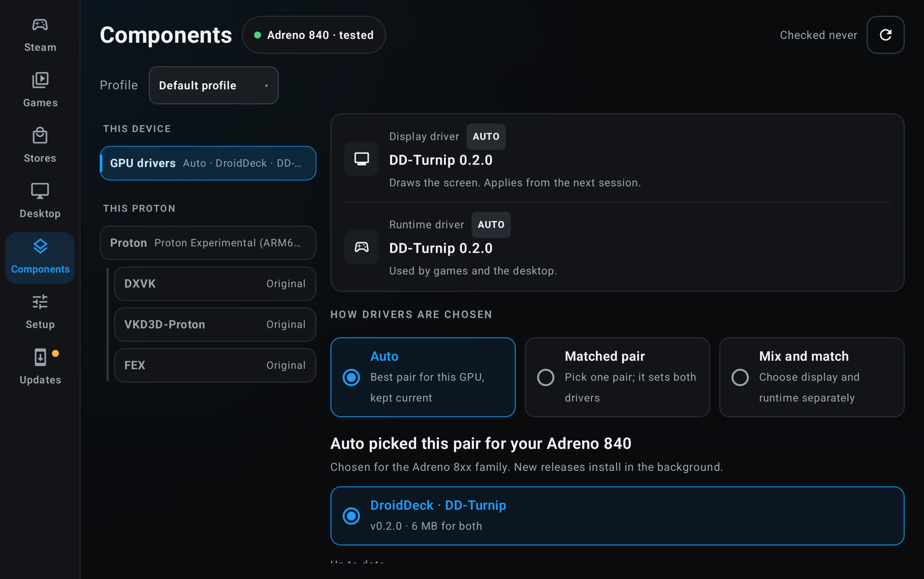Click the Checked never text

818,35
